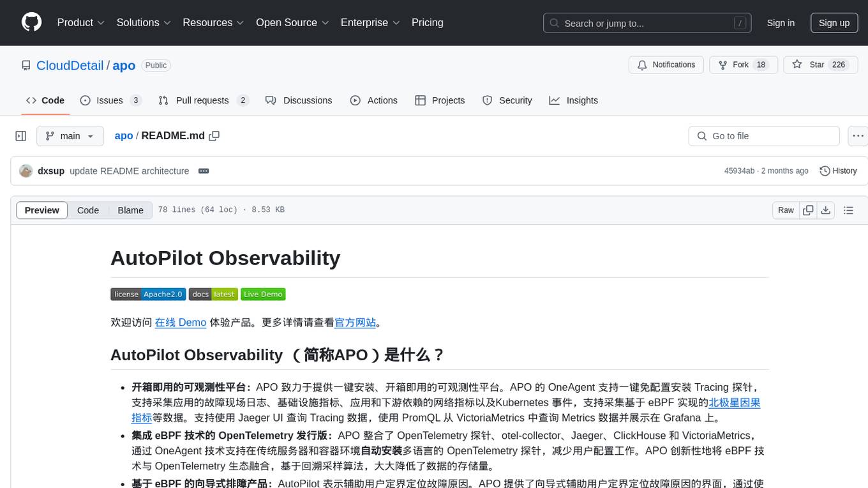The image size is (868, 488).
Task: View the Security tab
Action: pos(507,100)
